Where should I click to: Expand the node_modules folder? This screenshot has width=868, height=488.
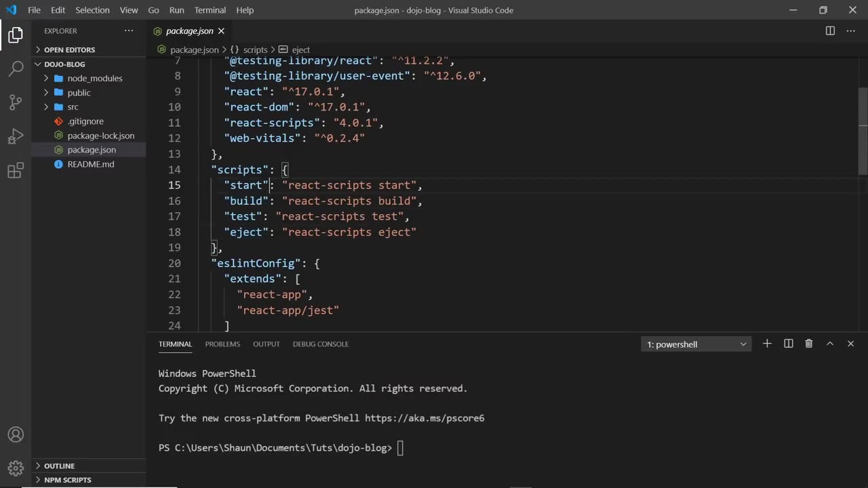click(89, 78)
